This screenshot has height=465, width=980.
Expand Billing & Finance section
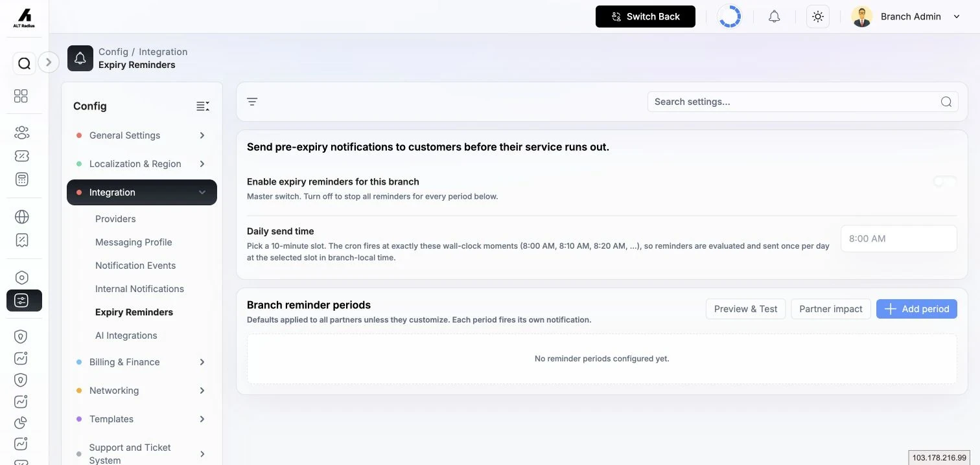point(142,362)
